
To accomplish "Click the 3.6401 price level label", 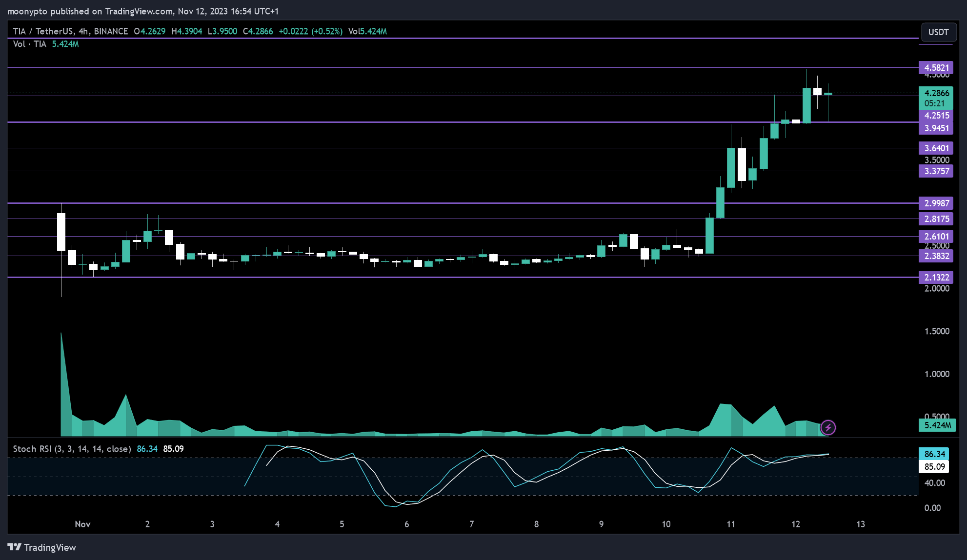I will [936, 148].
